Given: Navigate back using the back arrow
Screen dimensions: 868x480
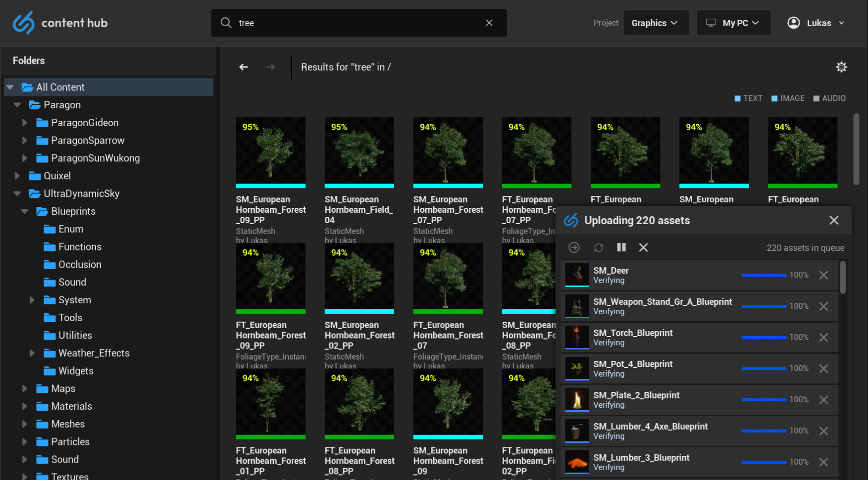Looking at the screenshot, I should tap(244, 67).
